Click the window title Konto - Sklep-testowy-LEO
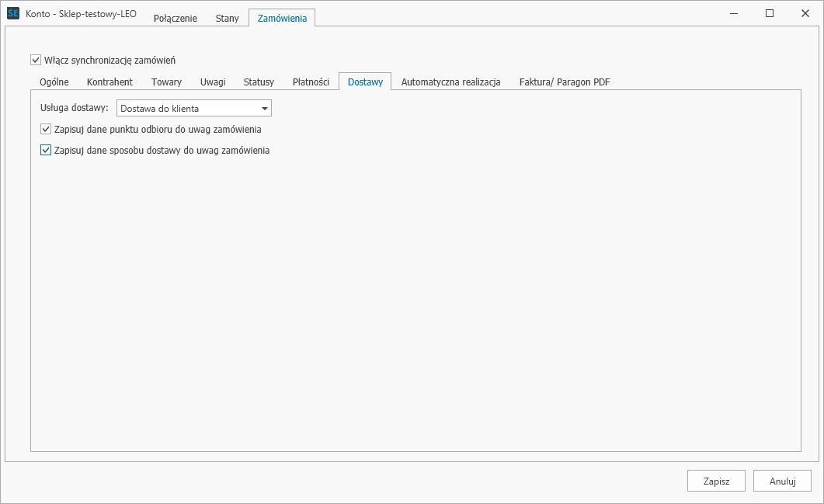 click(x=81, y=14)
